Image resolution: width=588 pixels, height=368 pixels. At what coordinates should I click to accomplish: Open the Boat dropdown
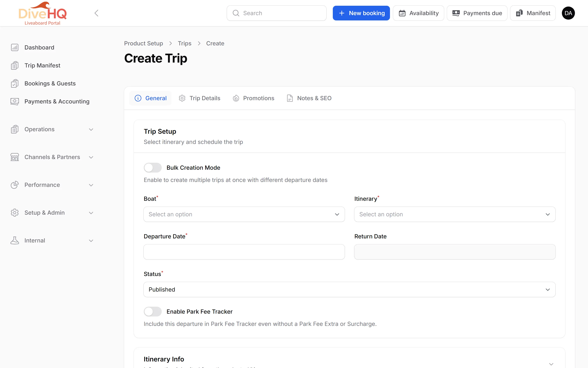point(244,214)
